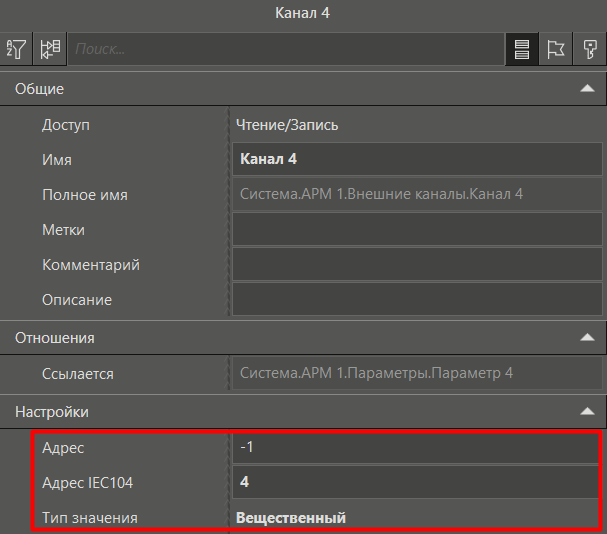Click the Метки input field
The height and width of the screenshot is (534, 607).
coord(416,229)
